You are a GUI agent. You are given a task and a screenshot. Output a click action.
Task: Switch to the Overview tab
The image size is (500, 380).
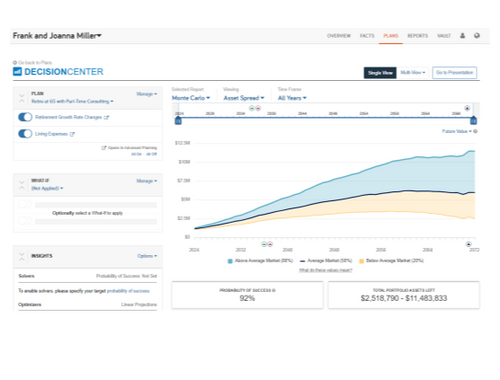pyautogui.click(x=339, y=36)
